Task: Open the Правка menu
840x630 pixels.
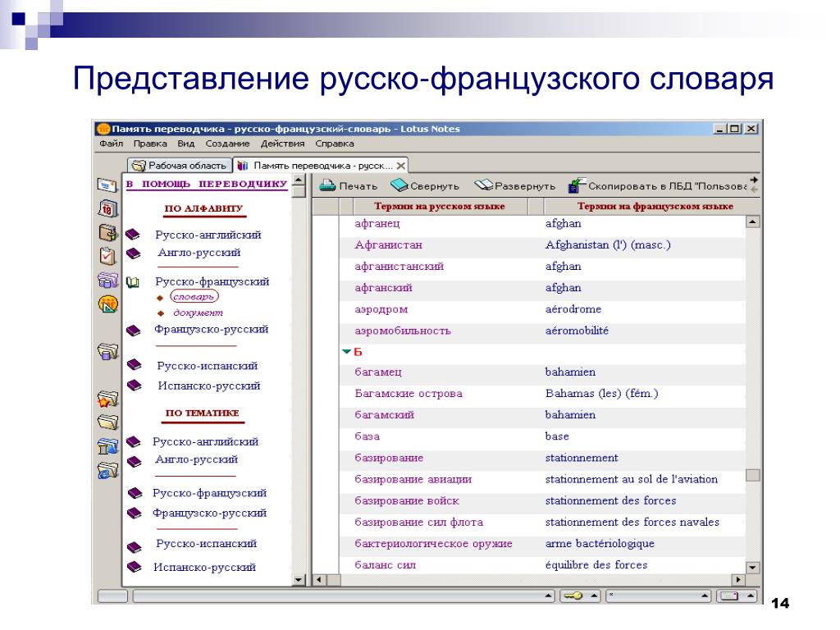Action: click(150, 144)
